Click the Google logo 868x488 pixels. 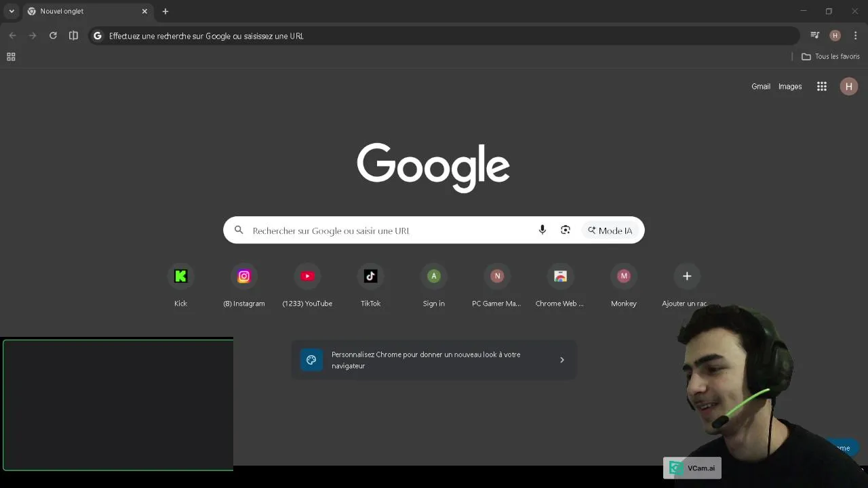pyautogui.click(x=433, y=167)
